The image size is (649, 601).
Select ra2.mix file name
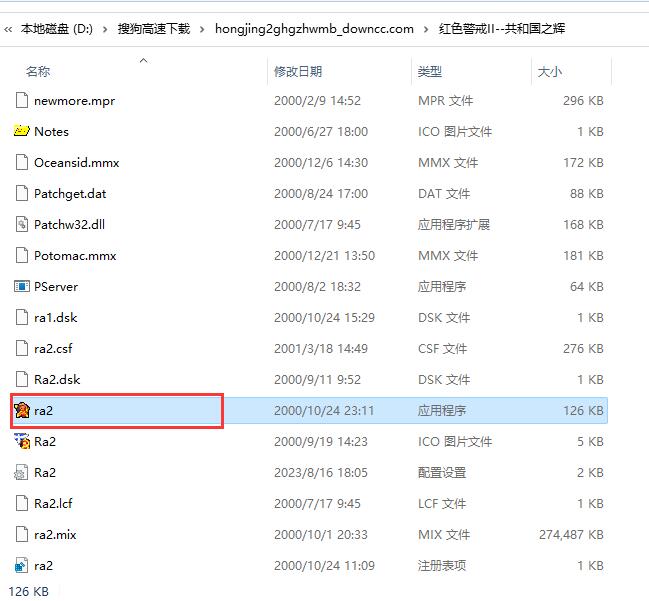click(x=55, y=535)
